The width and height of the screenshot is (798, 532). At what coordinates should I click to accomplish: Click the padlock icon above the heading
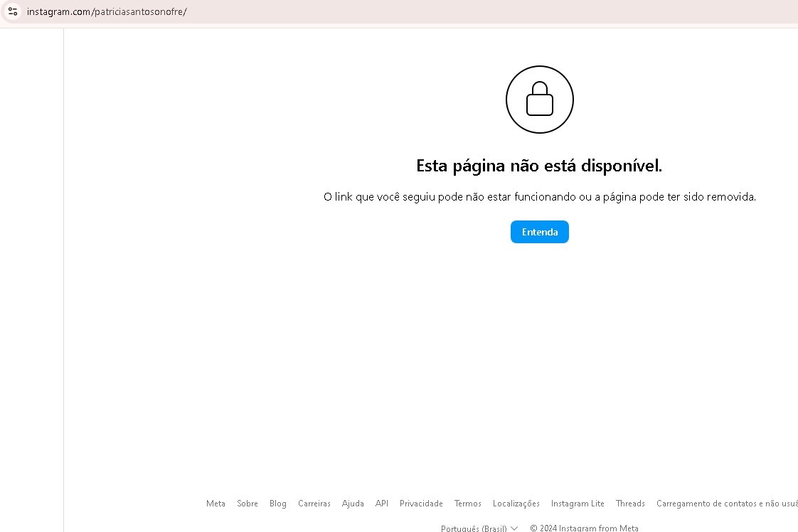click(x=539, y=100)
